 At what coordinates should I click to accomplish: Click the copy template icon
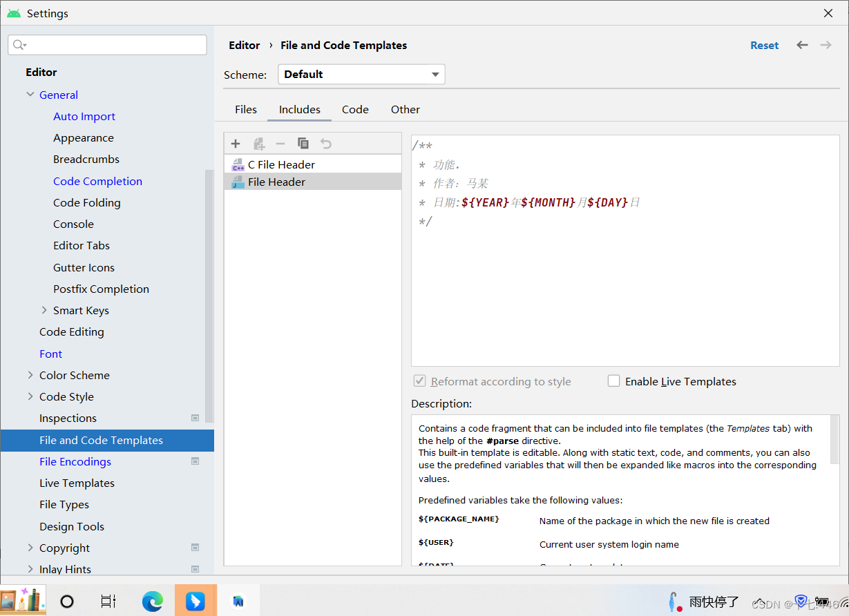(x=303, y=143)
